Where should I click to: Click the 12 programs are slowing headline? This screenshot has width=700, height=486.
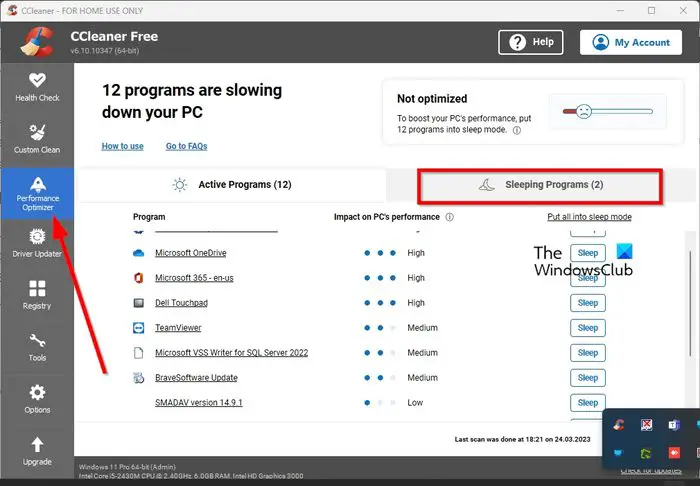click(192, 101)
